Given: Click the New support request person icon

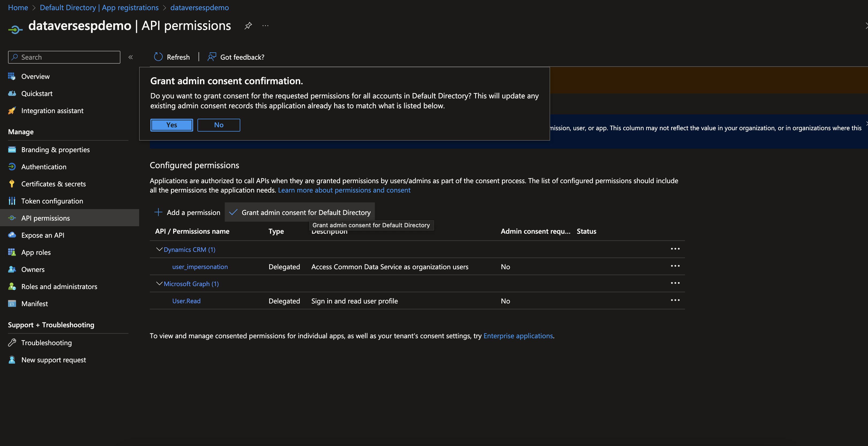Looking at the screenshot, I should click(x=12, y=360).
